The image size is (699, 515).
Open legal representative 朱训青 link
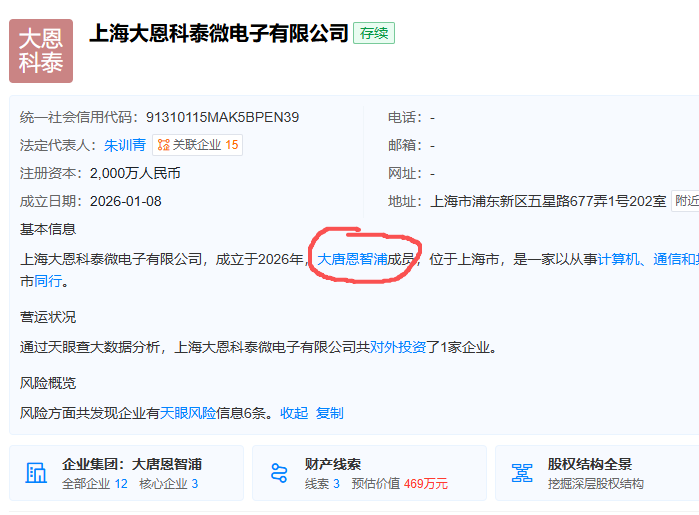[x=125, y=145]
